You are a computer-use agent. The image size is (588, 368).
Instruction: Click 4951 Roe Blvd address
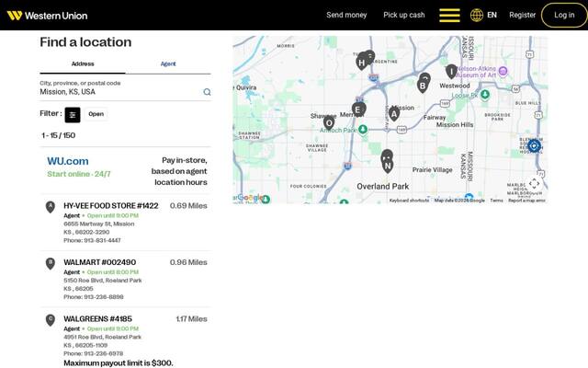(x=102, y=338)
